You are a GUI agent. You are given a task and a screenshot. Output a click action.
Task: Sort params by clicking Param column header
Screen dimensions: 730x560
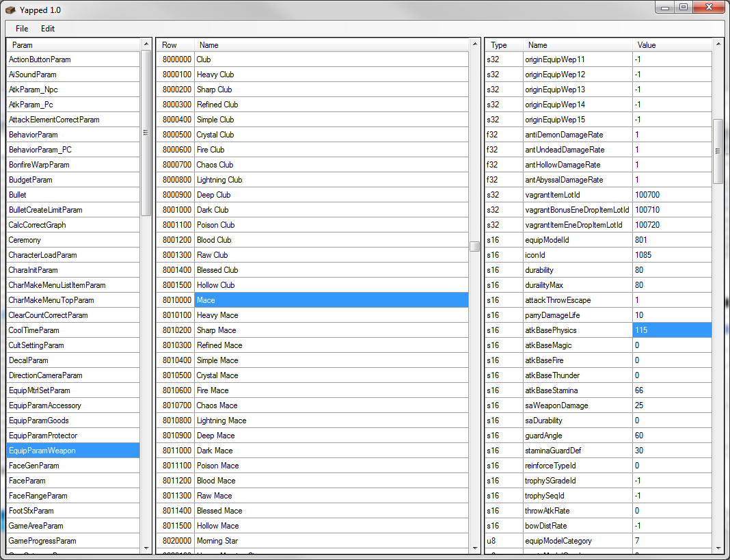click(x=72, y=45)
